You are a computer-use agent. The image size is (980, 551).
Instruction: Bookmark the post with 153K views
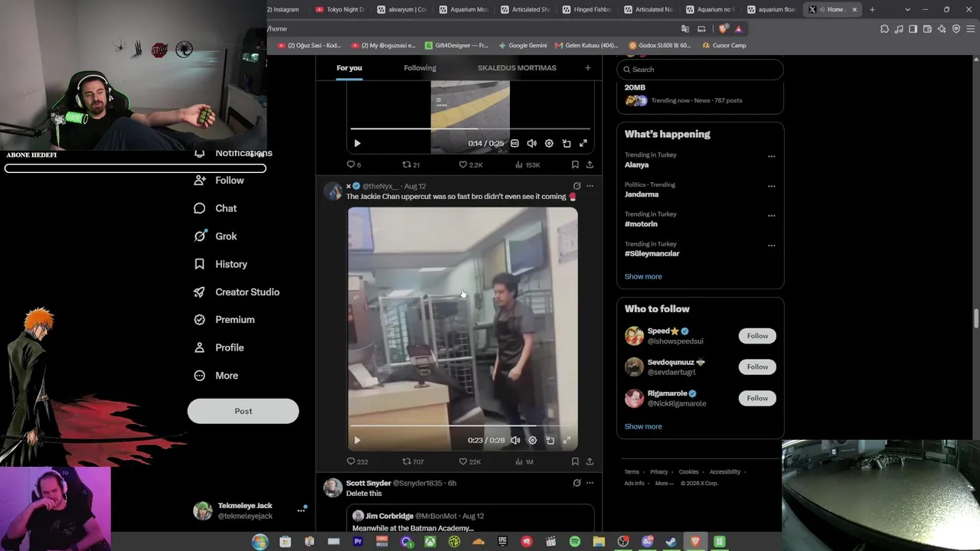[575, 165]
